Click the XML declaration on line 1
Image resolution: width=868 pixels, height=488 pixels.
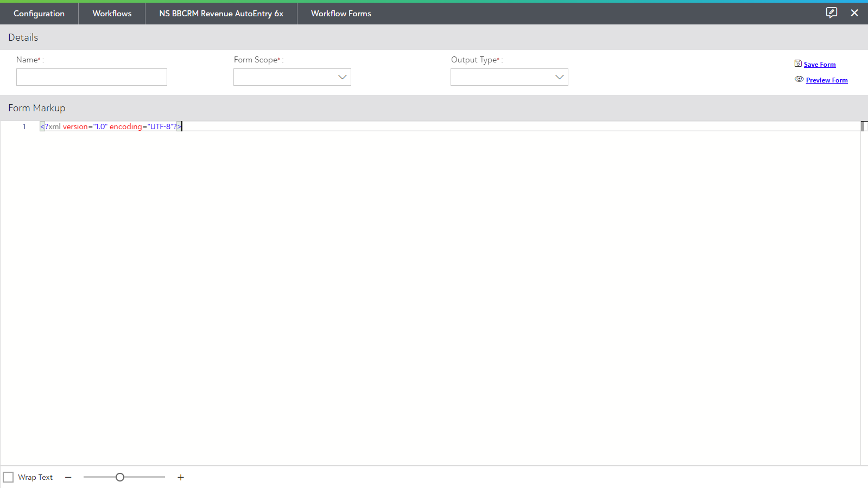pyautogui.click(x=111, y=126)
